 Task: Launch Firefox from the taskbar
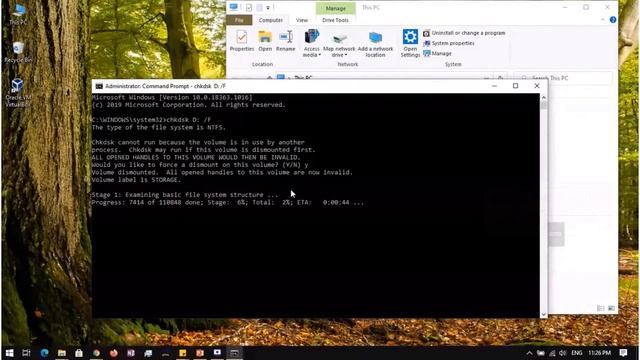113,353
